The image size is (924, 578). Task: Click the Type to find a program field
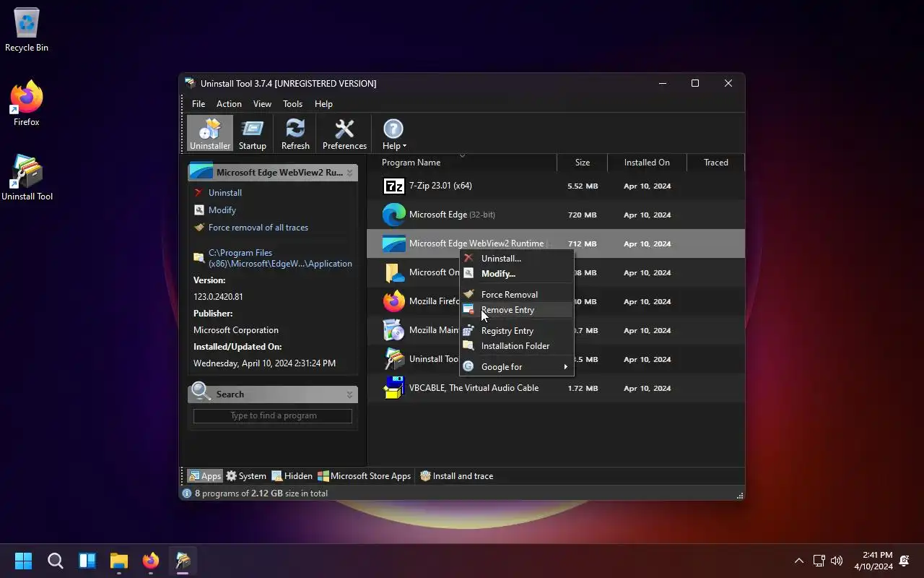point(273,415)
